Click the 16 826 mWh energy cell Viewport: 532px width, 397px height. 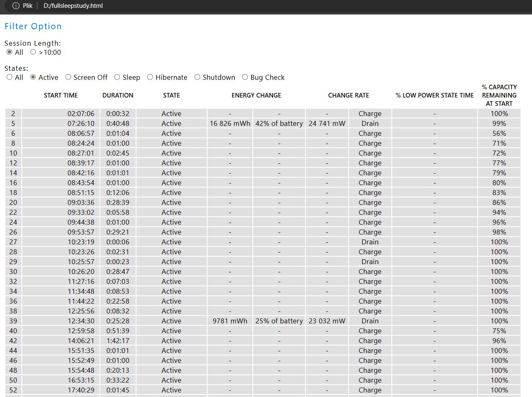click(x=230, y=123)
